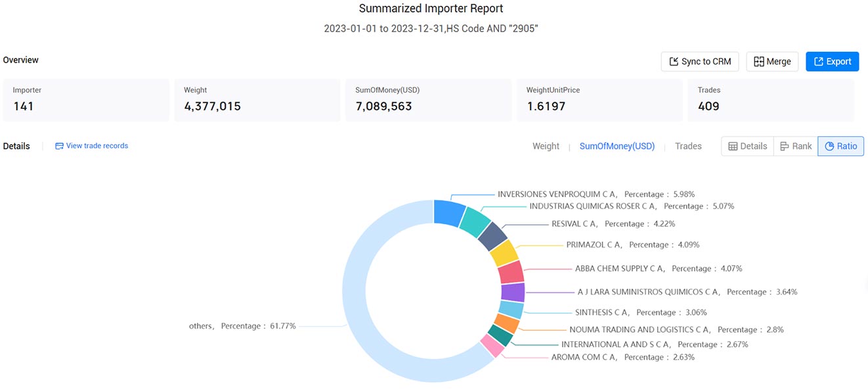This screenshot has width=868, height=389.
Task: Switch chart metric to Trades
Action: (688, 146)
